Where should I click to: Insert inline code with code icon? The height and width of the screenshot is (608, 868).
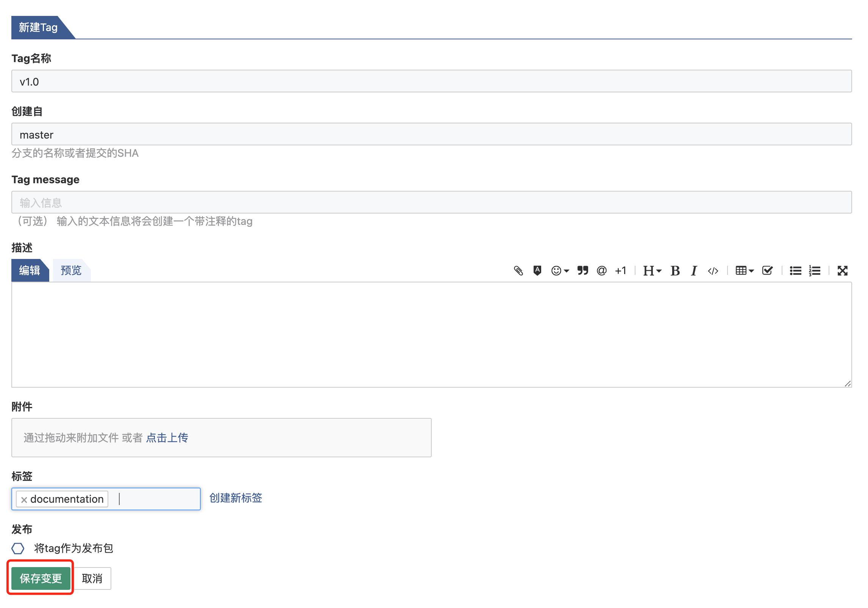pos(713,270)
